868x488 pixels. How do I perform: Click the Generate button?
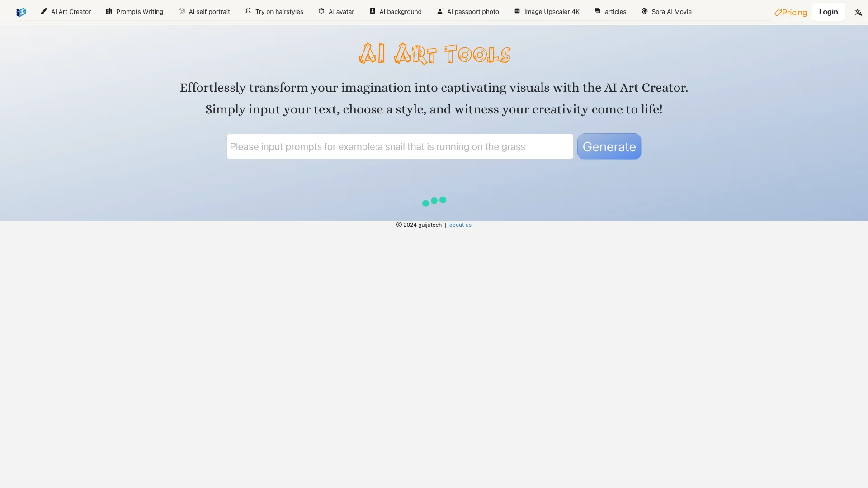click(609, 146)
